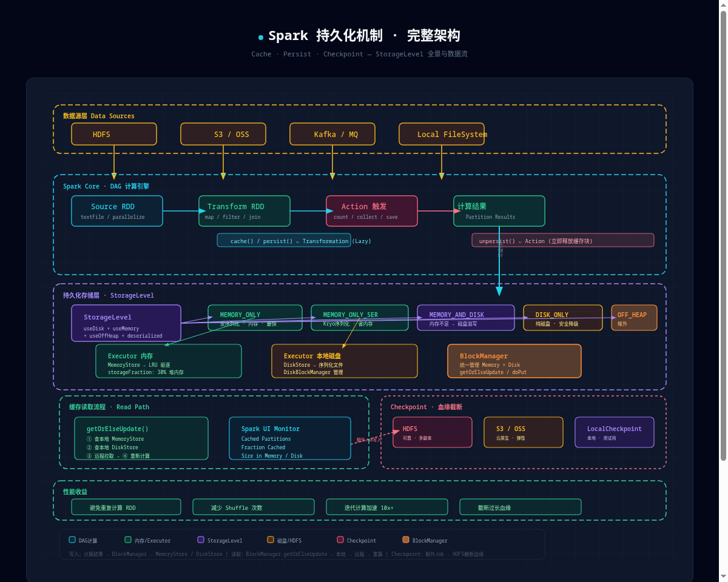
Task: Click the 截断过长血缘 benefit box
Action: [521, 507]
